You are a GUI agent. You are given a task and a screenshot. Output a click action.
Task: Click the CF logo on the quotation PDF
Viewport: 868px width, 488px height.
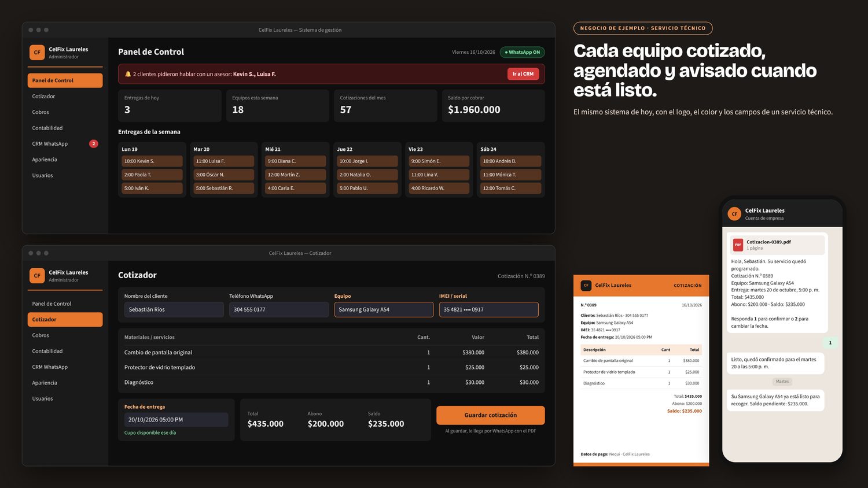click(586, 285)
